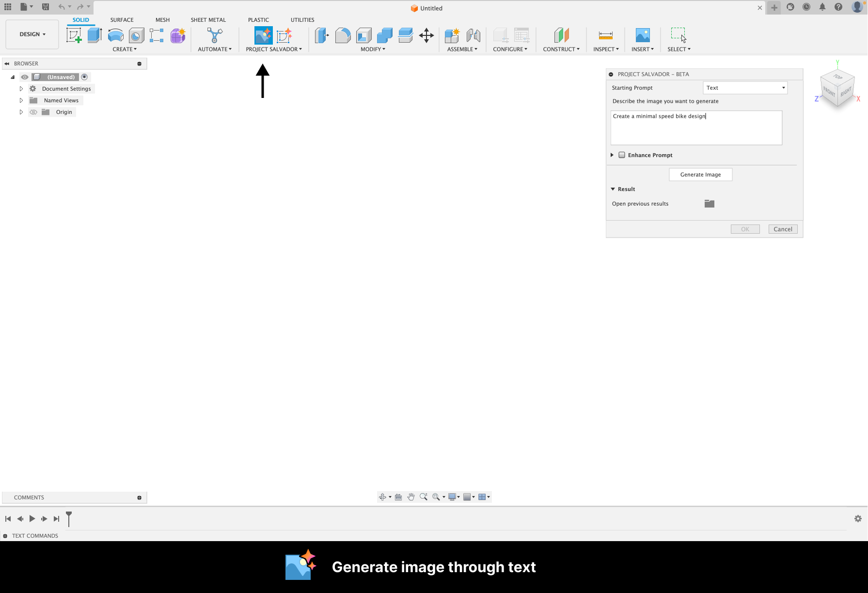868x593 pixels.
Task: Expand the Enhance Prompt section arrow
Action: (612, 155)
